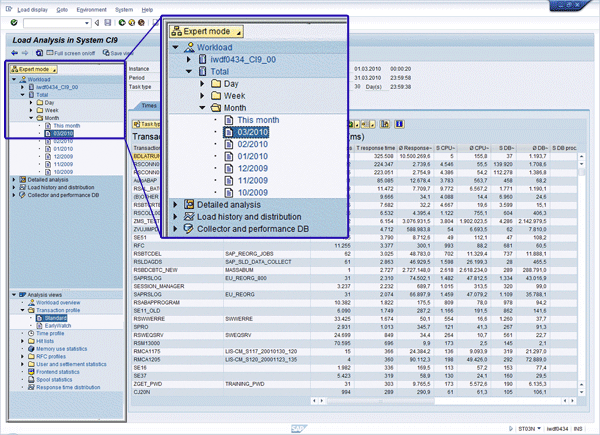Click the green Back icon in toolbar
The height and width of the screenshot is (435, 600).
point(122,23)
